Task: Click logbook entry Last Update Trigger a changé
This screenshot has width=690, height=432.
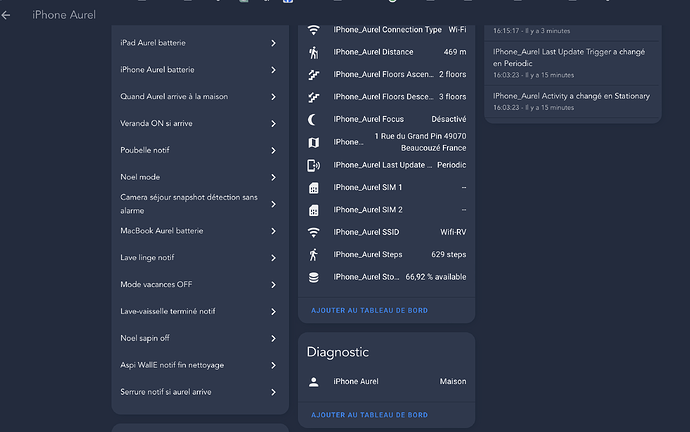Action: click(573, 63)
